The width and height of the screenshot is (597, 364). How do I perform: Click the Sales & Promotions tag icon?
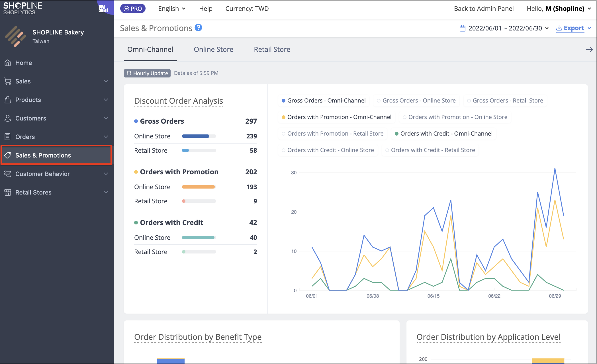8,155
